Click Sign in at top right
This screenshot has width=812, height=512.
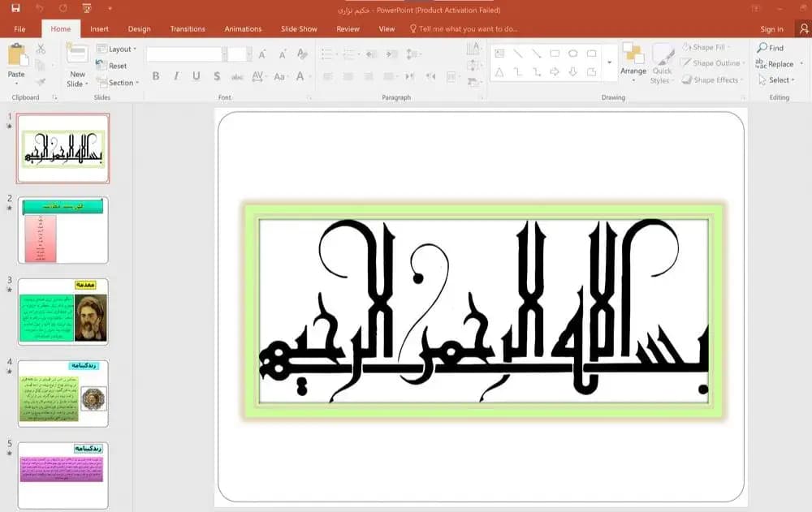(x=771, y=29)
